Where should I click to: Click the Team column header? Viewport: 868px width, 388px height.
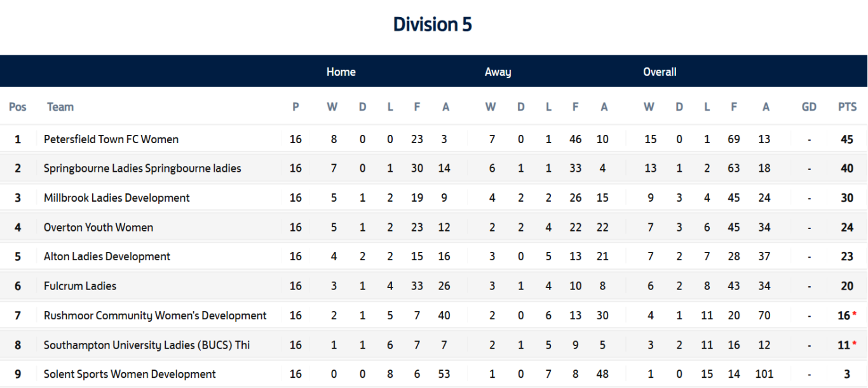tap(60, 107)
